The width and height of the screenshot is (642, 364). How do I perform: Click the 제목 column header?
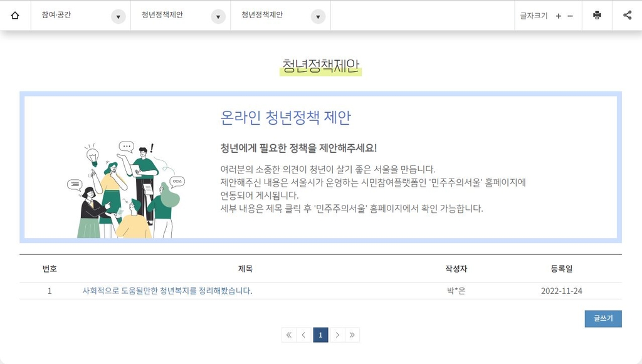pyautogui.click(x=245, y=269)
